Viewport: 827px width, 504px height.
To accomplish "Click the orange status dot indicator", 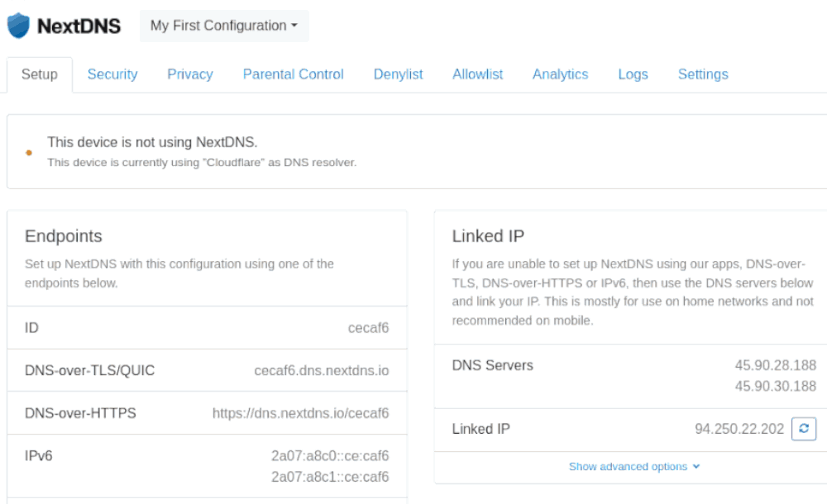I will (x=29, y=153).
